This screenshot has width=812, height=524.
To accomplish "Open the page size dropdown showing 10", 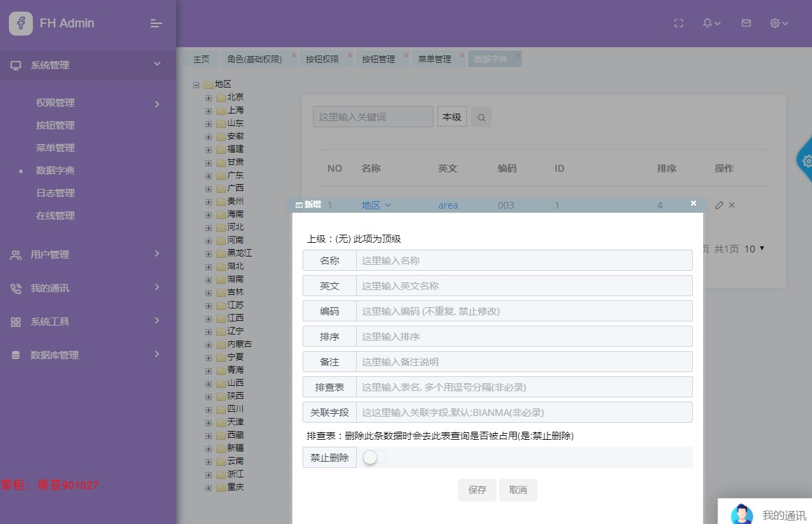I will pos(754,249).
